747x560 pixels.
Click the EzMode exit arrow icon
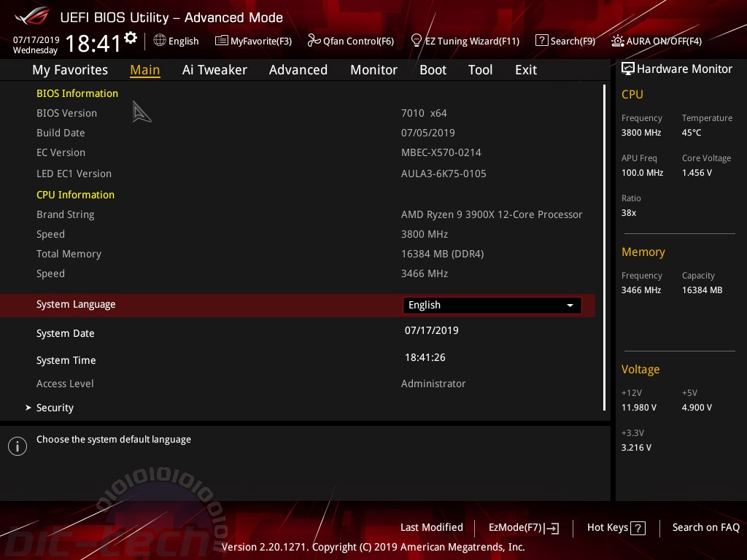point(551,528)
